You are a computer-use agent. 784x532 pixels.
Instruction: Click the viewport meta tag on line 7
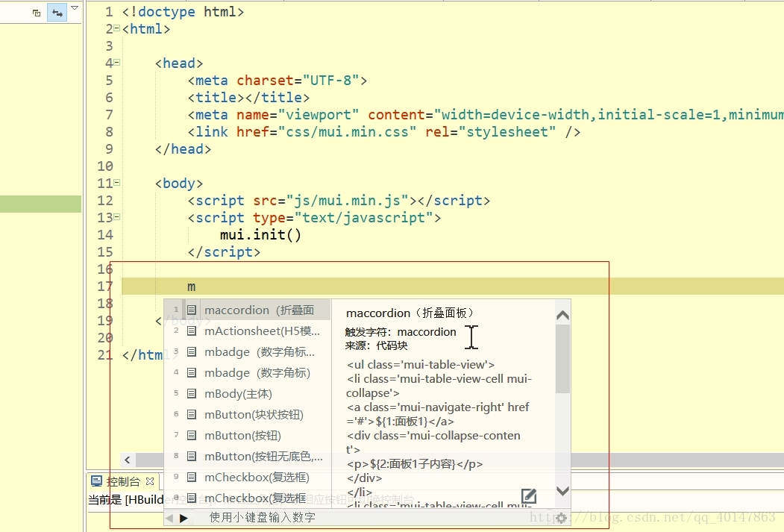point(486,114)
